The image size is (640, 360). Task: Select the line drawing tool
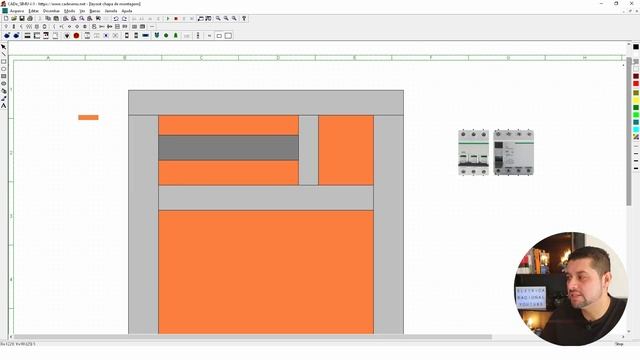(x=4, y=54)
